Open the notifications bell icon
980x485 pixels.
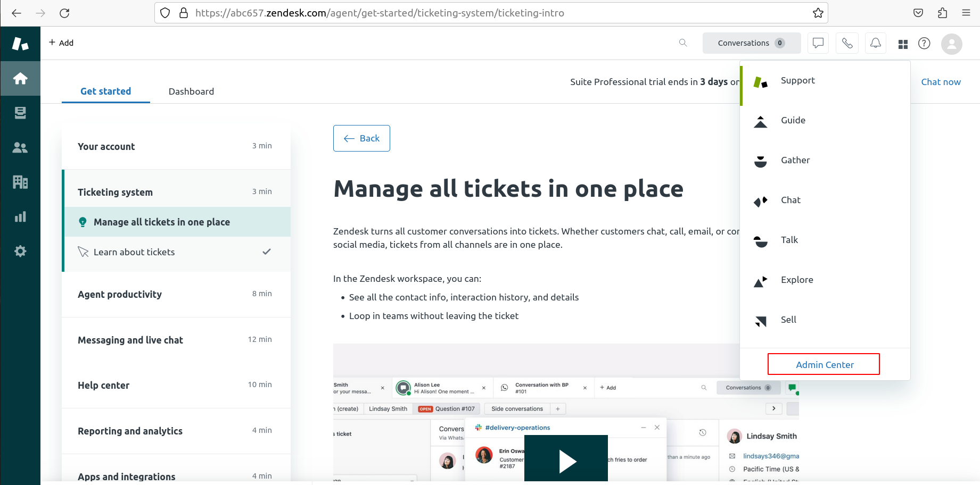pyautogui.click(x=876, y=43)
